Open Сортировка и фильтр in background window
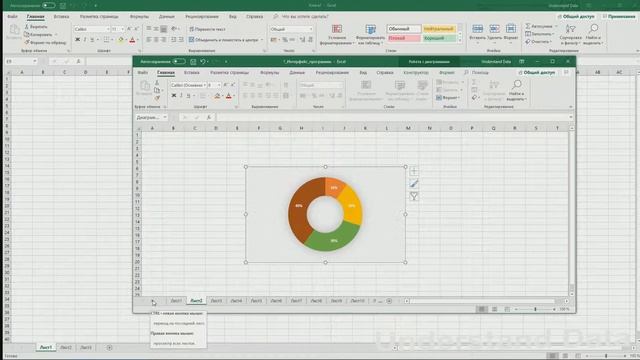The width and height of the screenshot is (640, 360). (x=571, y=35)
